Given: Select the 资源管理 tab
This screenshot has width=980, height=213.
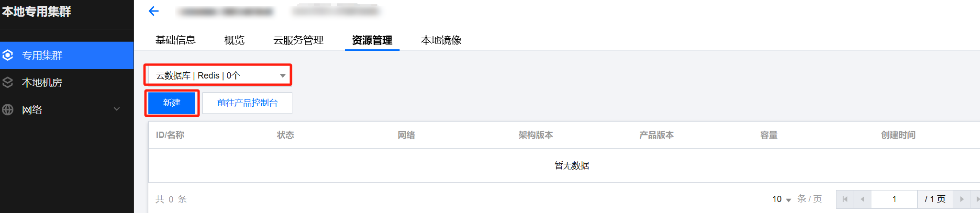Looking at the screenshot, I should [x=372, y=40].
